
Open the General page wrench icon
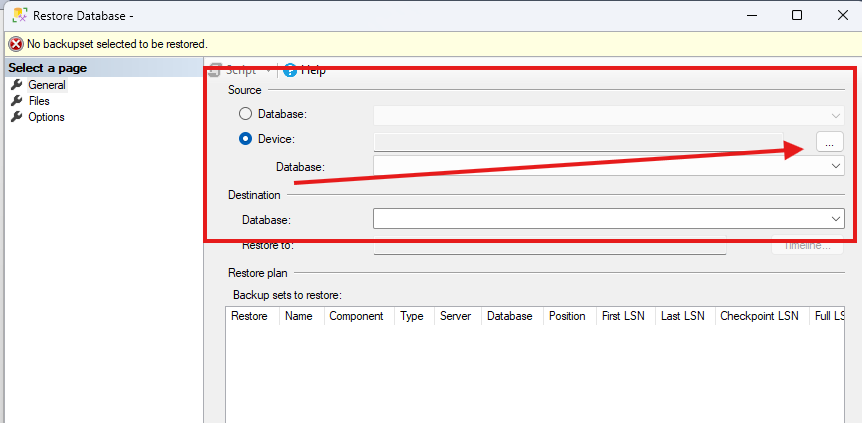click(17, 85)
